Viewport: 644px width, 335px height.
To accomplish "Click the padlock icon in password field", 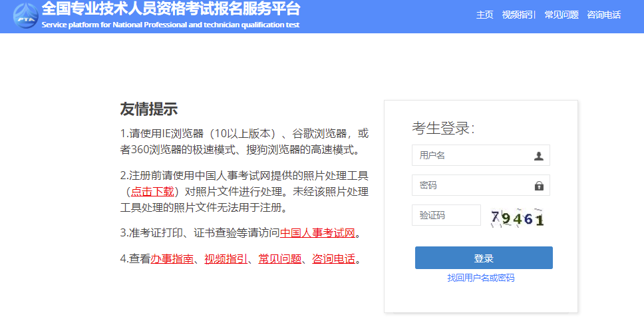I will [539, 186].
